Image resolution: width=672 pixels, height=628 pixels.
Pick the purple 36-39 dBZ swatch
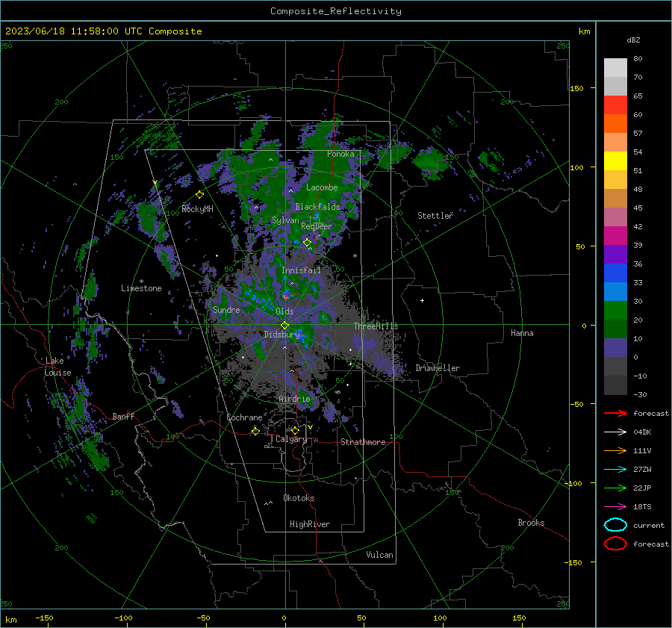(x=615, y=255)
